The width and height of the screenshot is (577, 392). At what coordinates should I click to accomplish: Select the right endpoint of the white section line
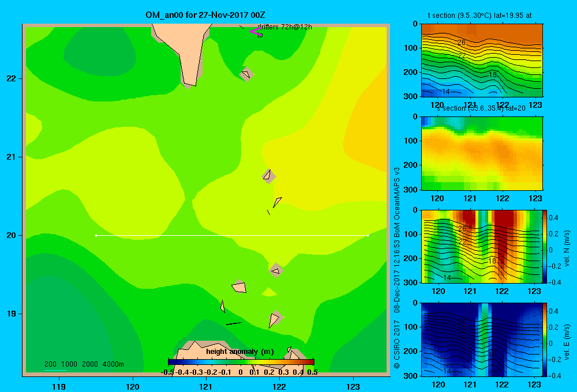click(x=368, y=235)
